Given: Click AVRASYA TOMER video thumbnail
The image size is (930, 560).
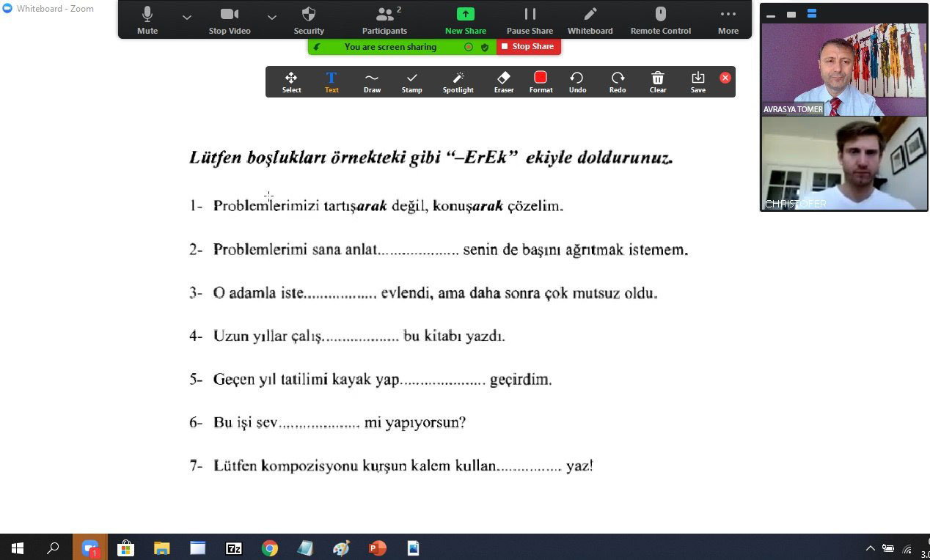Looking at the screenshot, I should (x=843, y=69).
